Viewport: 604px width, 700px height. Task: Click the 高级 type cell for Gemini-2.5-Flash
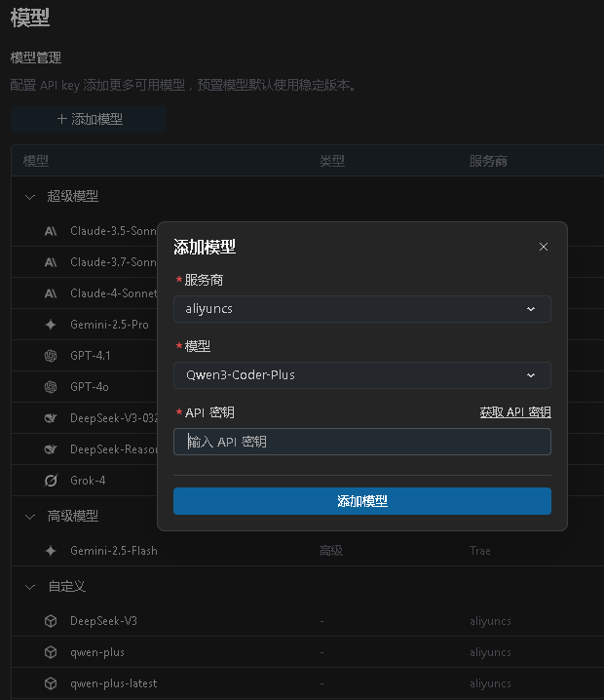coord(331,551)
